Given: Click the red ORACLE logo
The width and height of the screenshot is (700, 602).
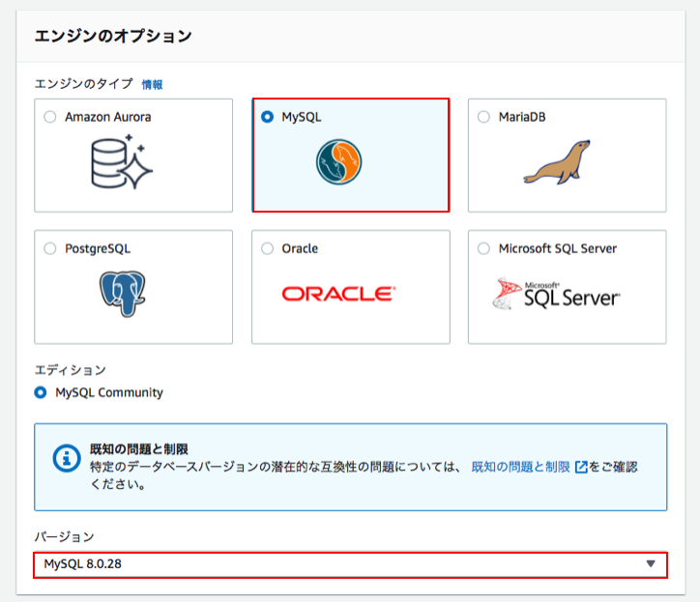Looking at the screenshot, I should coord(338,294).
